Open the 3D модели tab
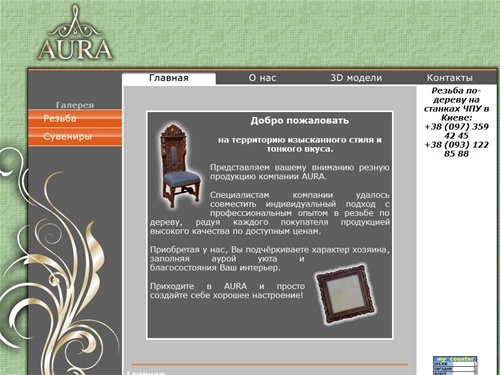Screen dimensions: 500x375 356,78
